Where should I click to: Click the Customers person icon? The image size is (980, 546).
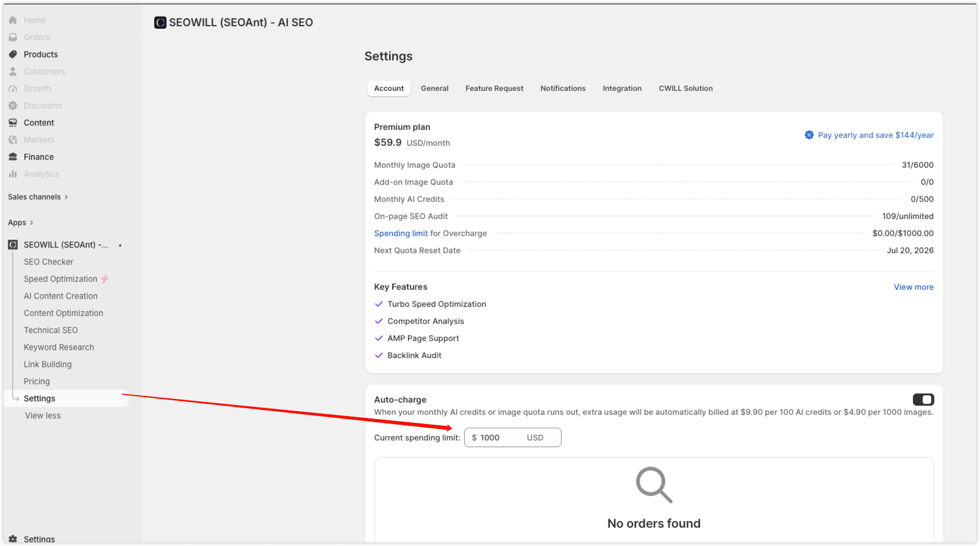pos(13,71)
